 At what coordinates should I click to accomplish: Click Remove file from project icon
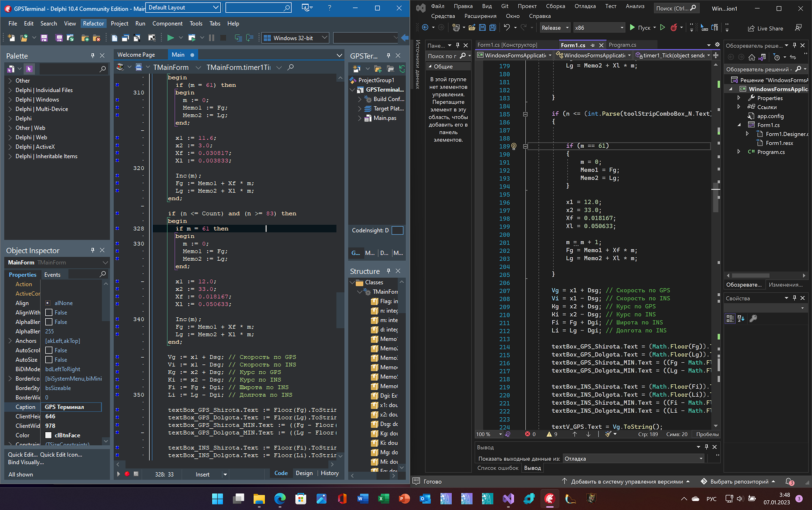tap(96, 38)
